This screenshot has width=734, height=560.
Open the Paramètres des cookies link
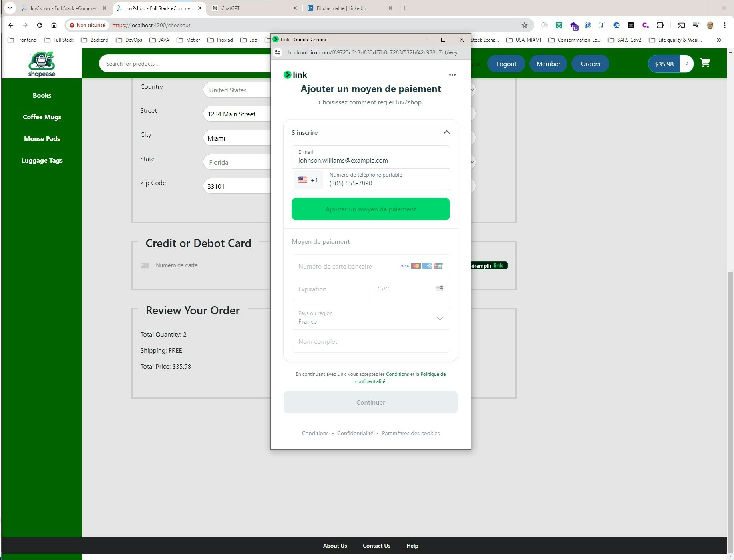(410, 433)
